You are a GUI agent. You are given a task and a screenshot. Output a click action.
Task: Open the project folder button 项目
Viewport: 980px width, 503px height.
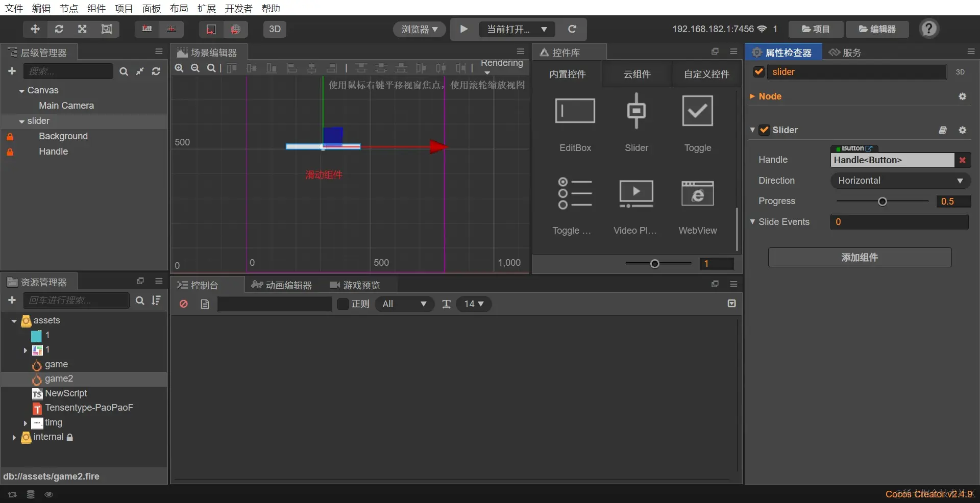816,29
